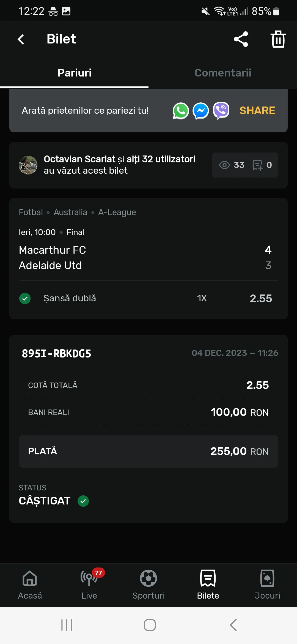297x644 pixels.
Task: Open Octavian Scarlat's profile avatar
Action: point(28,165)
